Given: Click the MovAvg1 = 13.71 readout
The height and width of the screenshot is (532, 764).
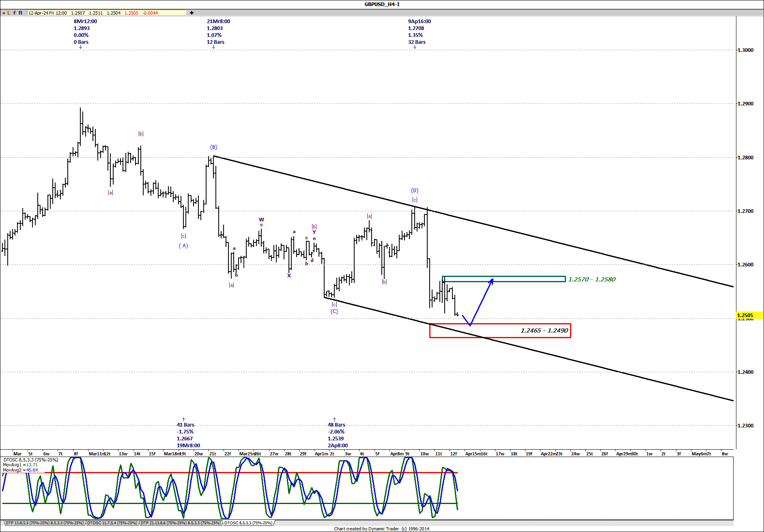Looking at the screenshot, I should point(20,465).
